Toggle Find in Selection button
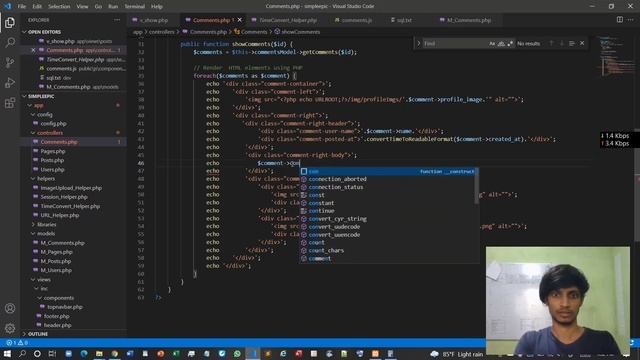 coord(572,43)
